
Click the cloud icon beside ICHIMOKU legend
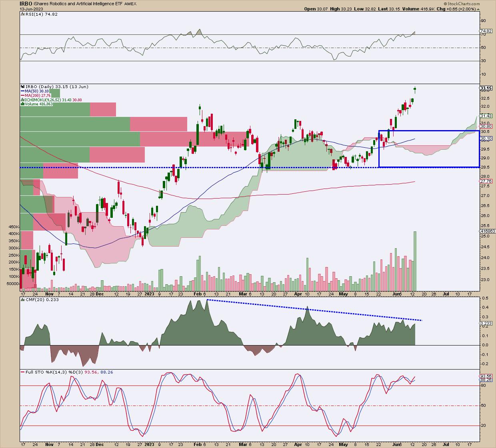coord(22,100)
